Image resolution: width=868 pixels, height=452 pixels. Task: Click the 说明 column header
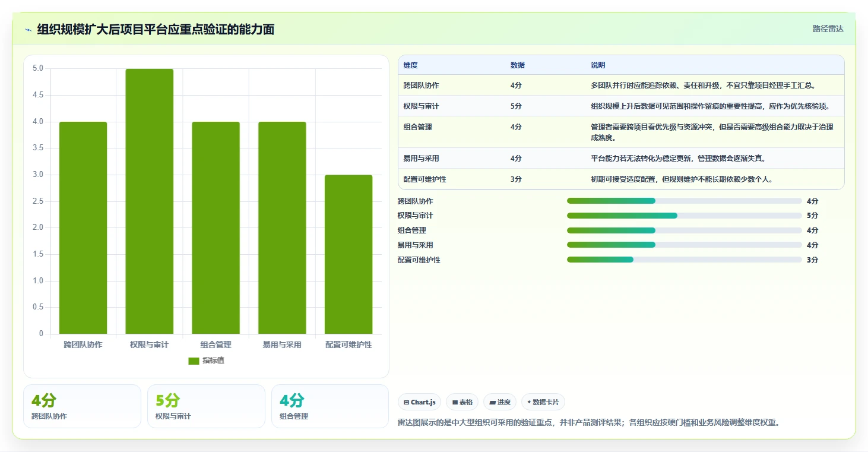pos(598,65)
